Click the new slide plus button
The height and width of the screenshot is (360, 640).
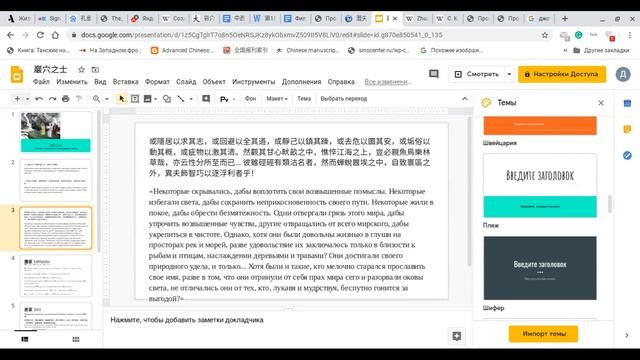(17, 99)
